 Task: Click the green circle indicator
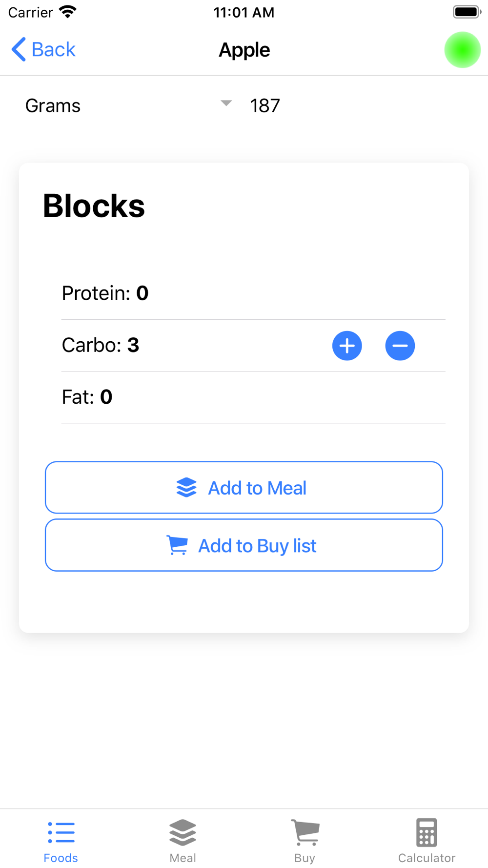coord(463,50)
